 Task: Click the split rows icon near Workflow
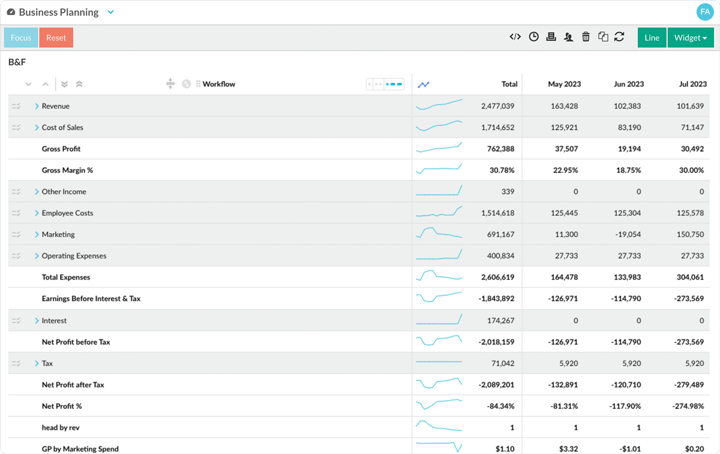pyautogui.click(x=170, y=84)
